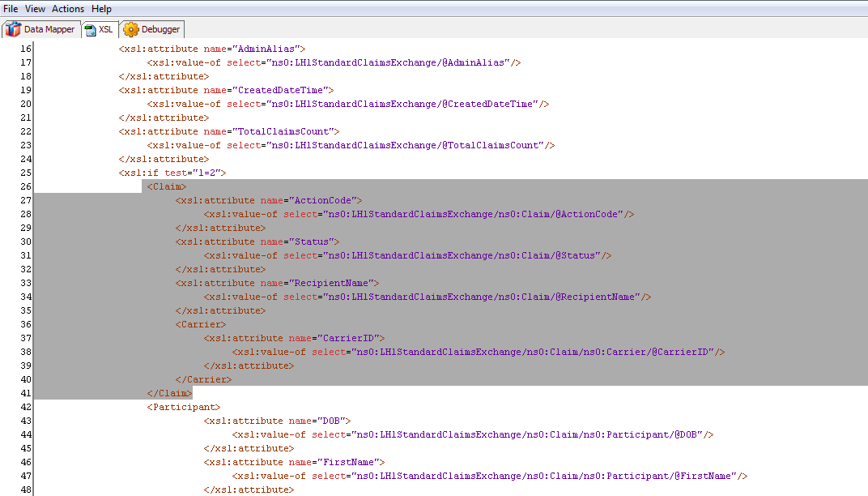Click the opening <Claim> tag
Image resolution: width=868 pixels, height=496 pixels.
(167, 186)
